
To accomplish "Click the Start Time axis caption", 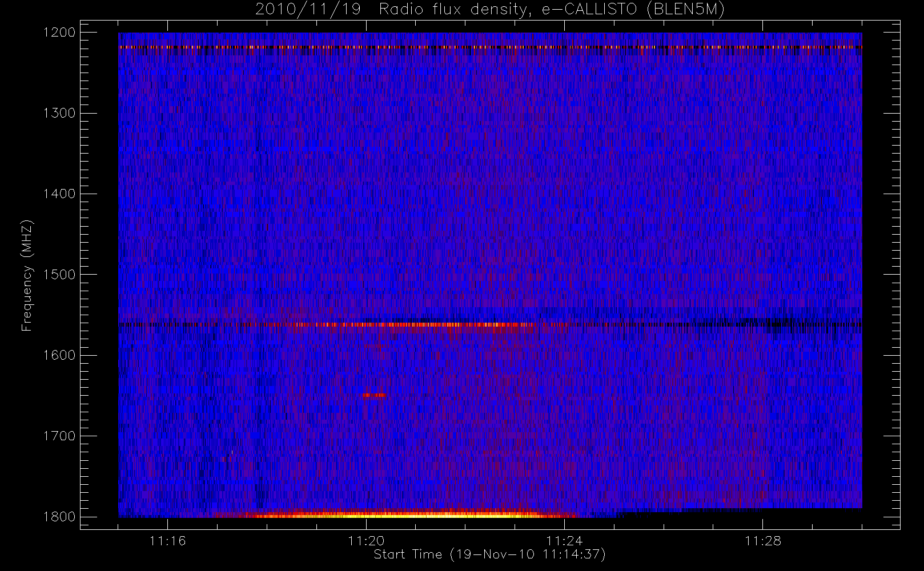I will tap(489, 554).
